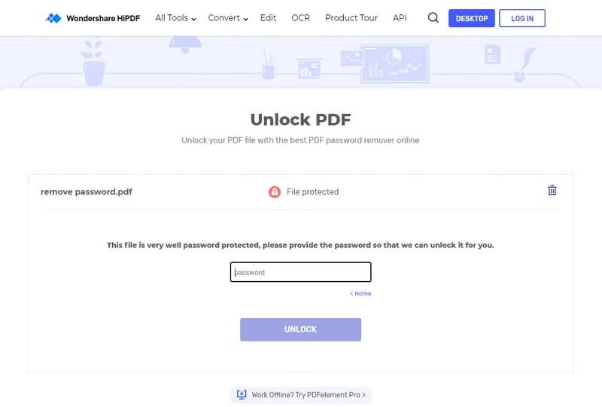Click the Wondershare HiPDF logo icon
The width and height of the screenshot is (602, 407).
53,18
